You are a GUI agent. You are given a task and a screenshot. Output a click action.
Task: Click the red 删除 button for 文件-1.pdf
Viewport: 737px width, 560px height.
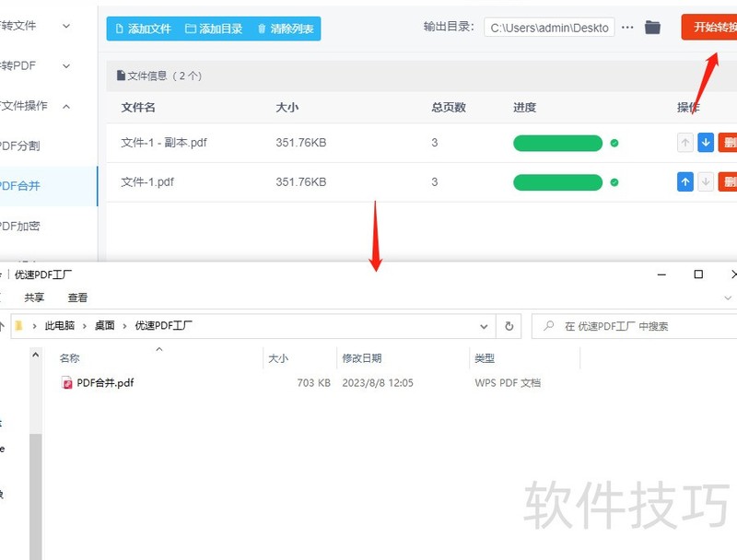(730, 181)
